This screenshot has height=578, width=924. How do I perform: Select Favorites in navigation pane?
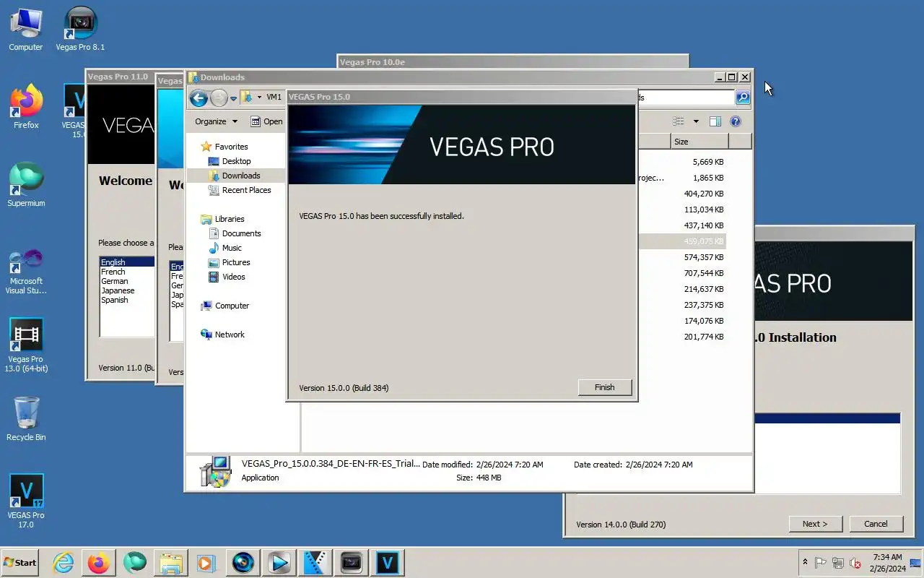[231, 147]
